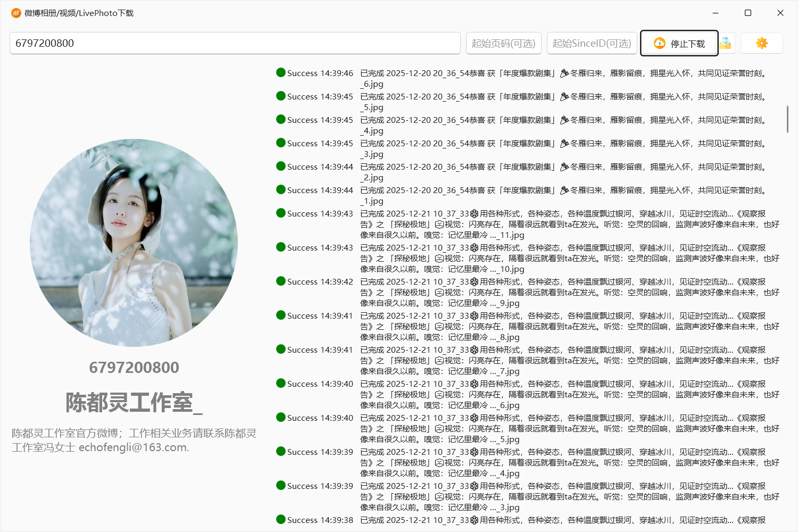Select 10_37_33 log message ending in _6.jpg

point(570,395)
